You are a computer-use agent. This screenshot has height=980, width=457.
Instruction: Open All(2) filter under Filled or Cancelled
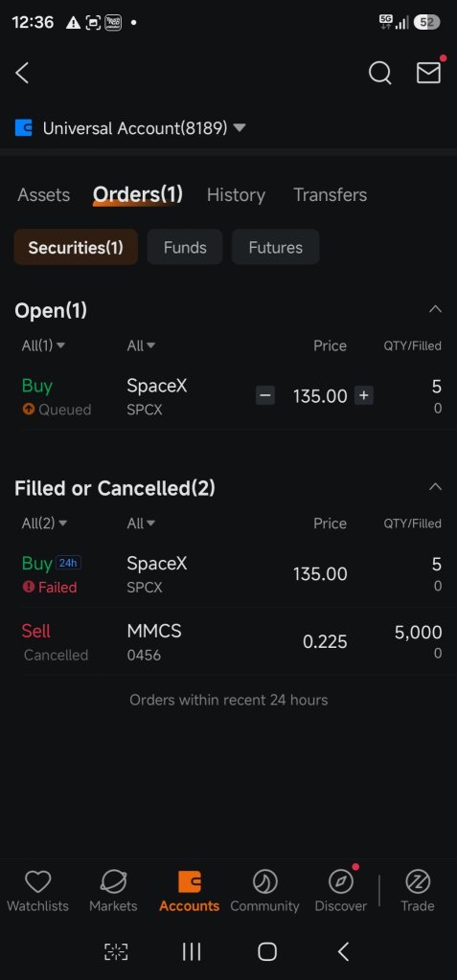point(44,523)
